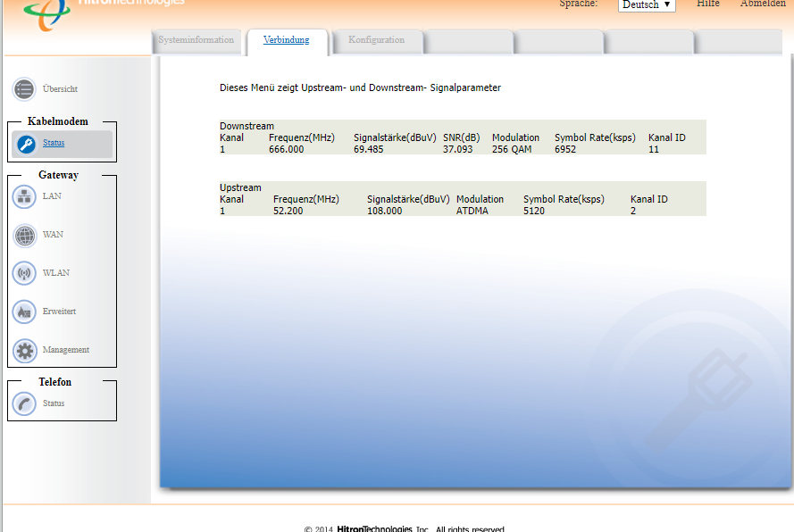This screenshot has height=532, width=794.
Task: Click the Upstream table heading
Action: pyautogui.click(x=240, y=187)
